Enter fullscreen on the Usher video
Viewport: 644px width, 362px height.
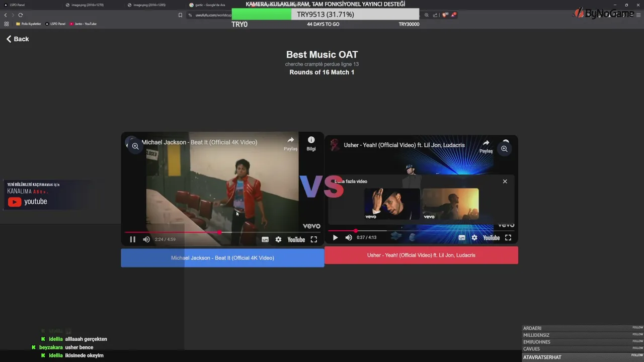tap(508, 238)
